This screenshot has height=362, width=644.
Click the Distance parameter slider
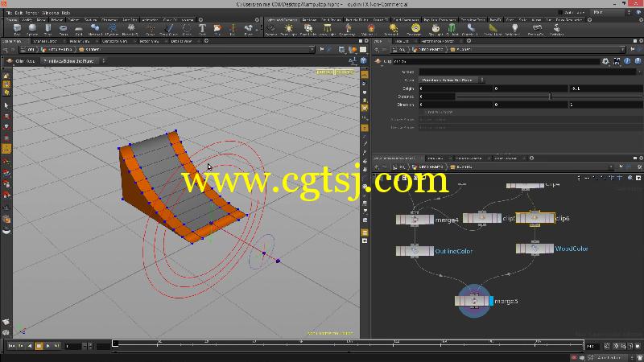tap(547, 97)
